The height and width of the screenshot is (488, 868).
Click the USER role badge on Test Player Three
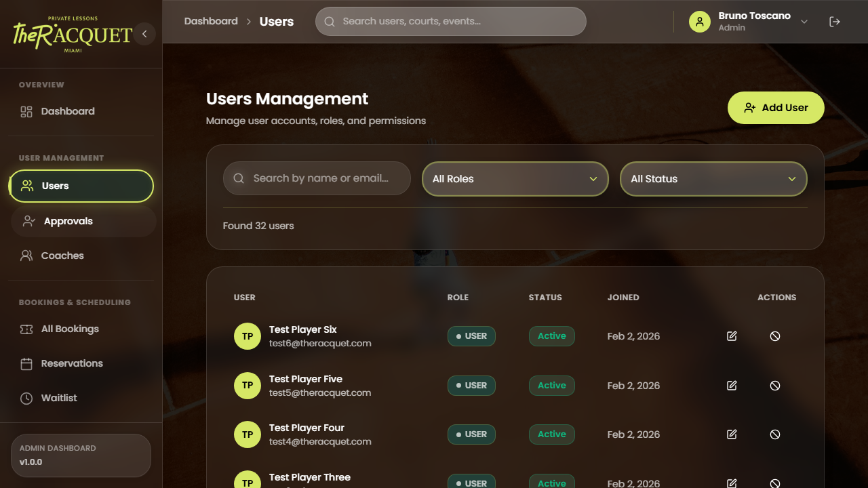(x=471, y=483)
